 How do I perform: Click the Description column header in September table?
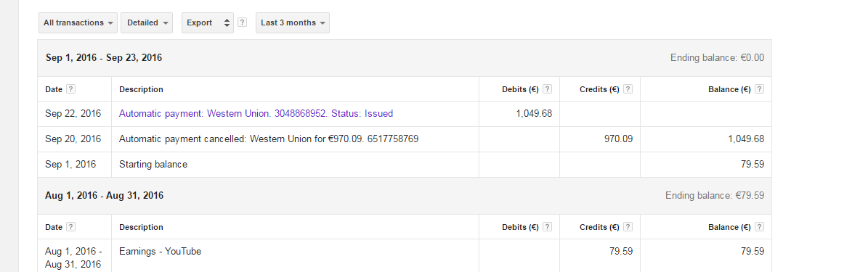tap(141, 89)
